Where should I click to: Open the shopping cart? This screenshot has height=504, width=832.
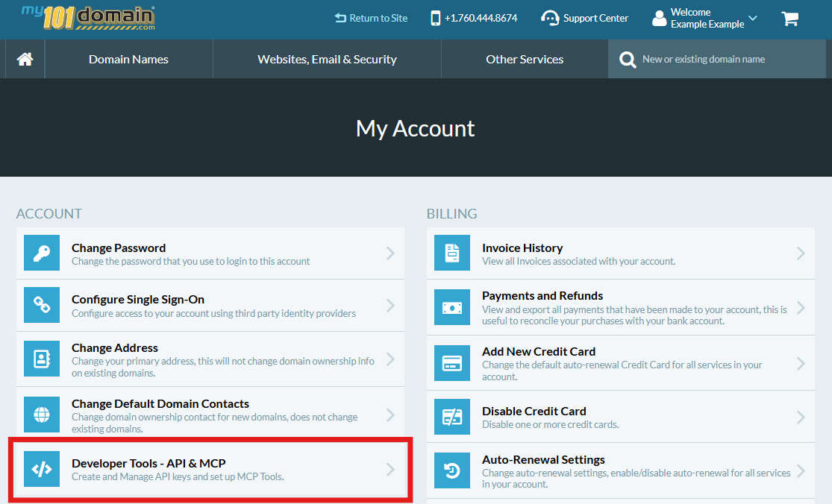tap(789, 19)
